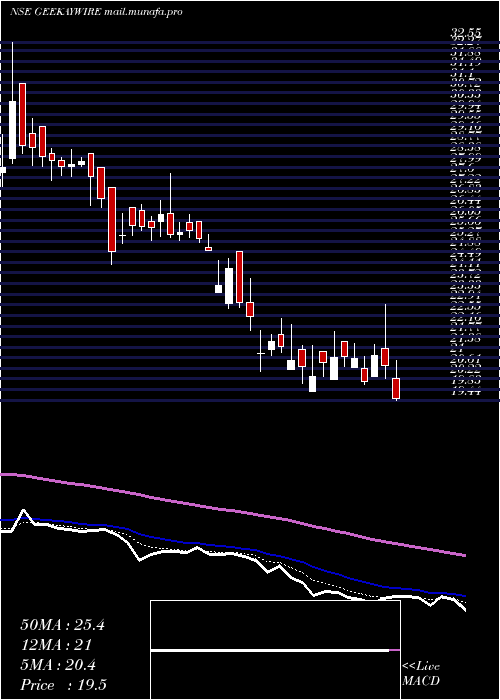The width and height of the screenshot is (500, 700).
Task: Click the 19.44 bottom price axis label
Action: [x=465, y=392]
